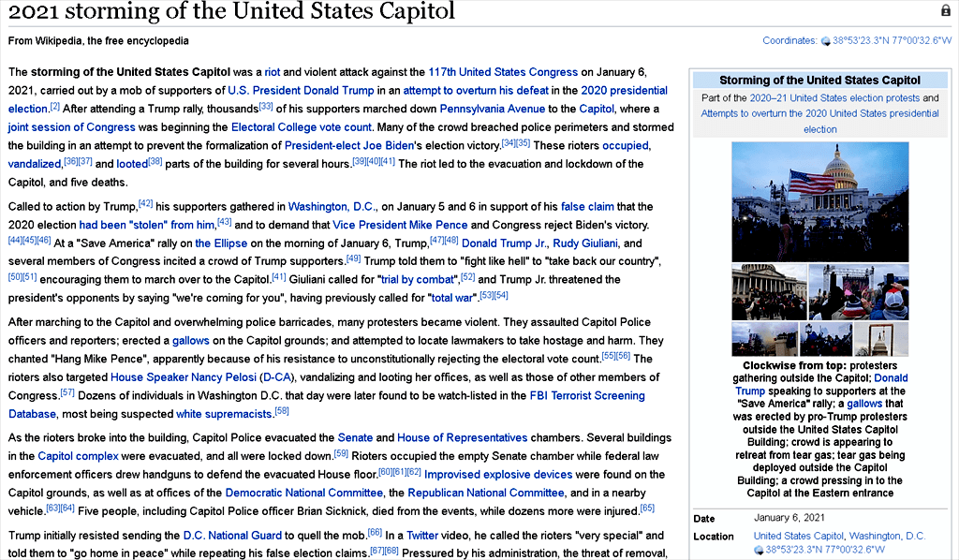Open the 117th United States Congress link

point(503,72)
